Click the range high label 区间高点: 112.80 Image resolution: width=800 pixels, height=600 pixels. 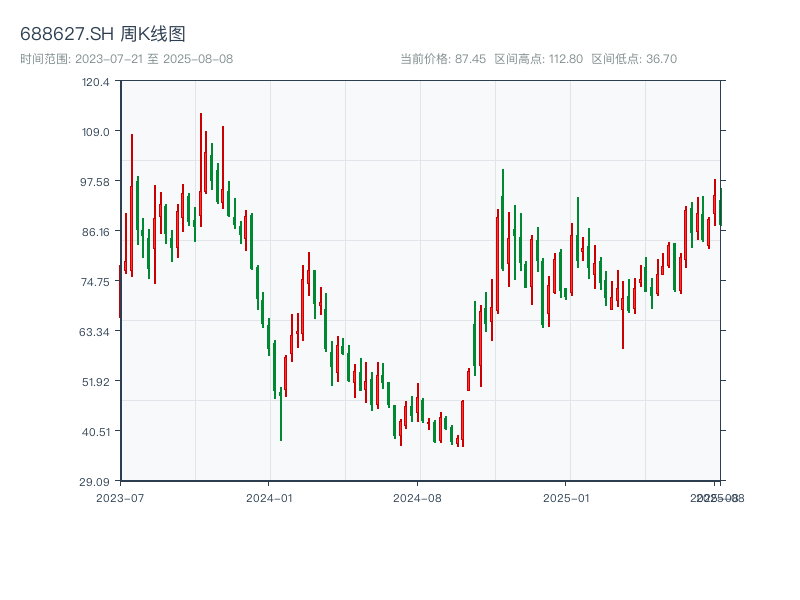[x=539, y=59]
